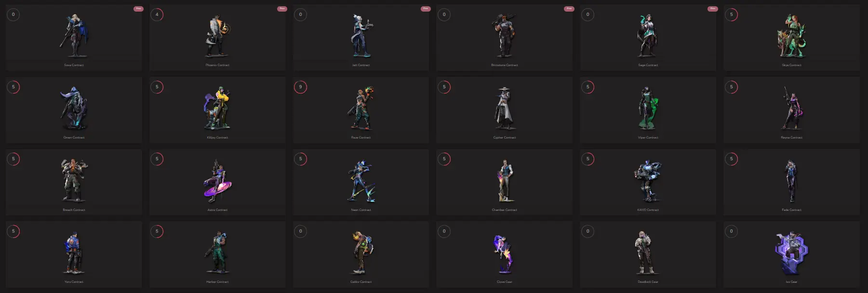Click the Fade level 5 progress circle
Viewport: 868px width, 293px height.
(x=731, y=159)
